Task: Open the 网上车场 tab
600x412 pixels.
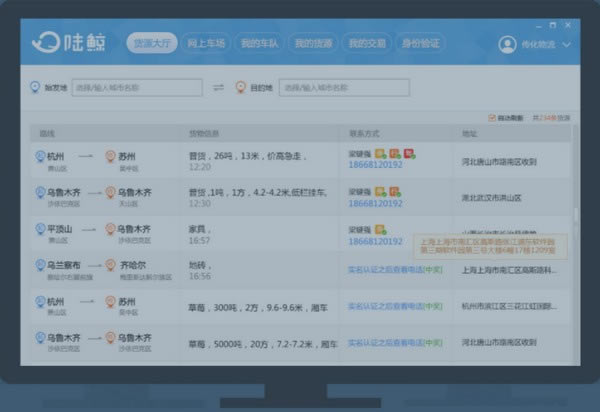Action: click(x=206, y=43)
